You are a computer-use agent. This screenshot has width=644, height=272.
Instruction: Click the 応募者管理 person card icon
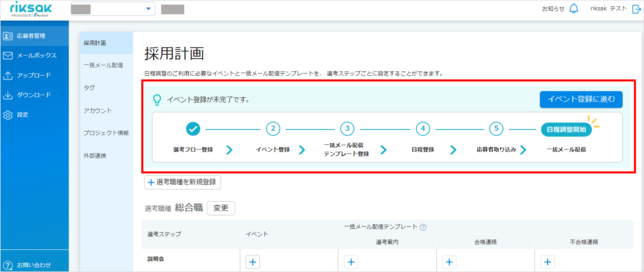(8, 36)
